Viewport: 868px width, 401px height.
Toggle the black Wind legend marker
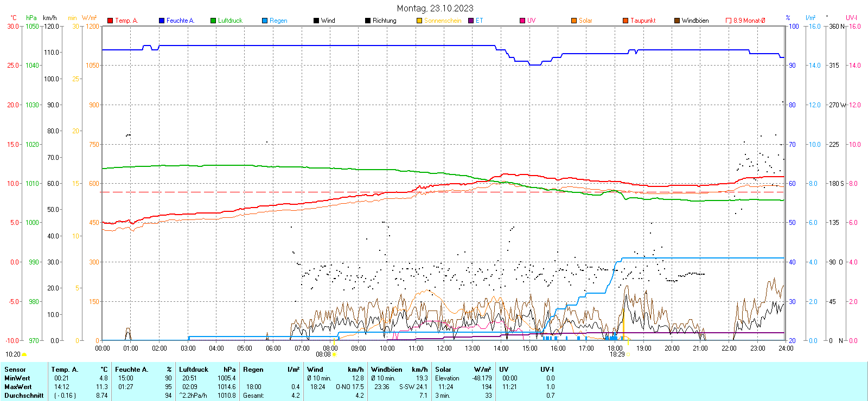(x=316, y=21)
